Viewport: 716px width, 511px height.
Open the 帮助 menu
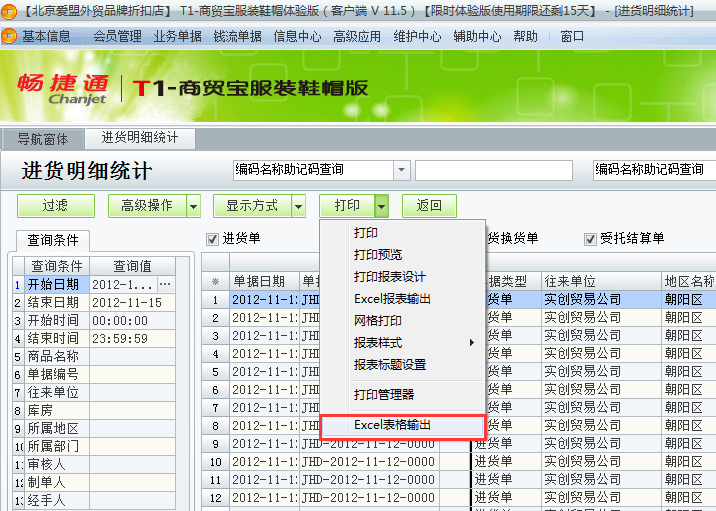coord(526,36)
